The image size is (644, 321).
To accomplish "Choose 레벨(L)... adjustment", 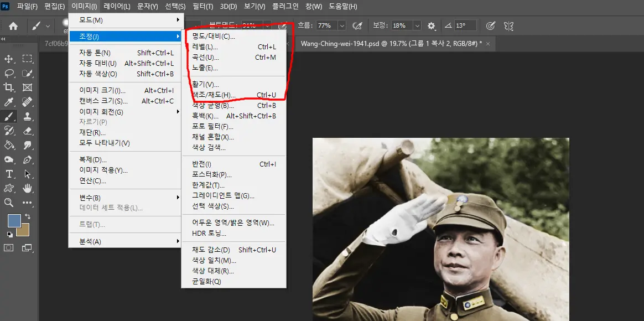I will click(x=234, y=47).
